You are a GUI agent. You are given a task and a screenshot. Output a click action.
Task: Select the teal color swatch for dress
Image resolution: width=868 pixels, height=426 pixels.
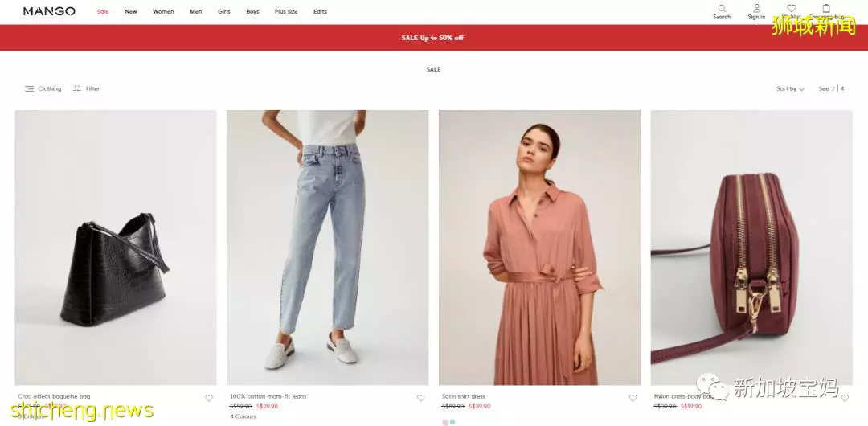pyautogui.click(x=452, y=422)
